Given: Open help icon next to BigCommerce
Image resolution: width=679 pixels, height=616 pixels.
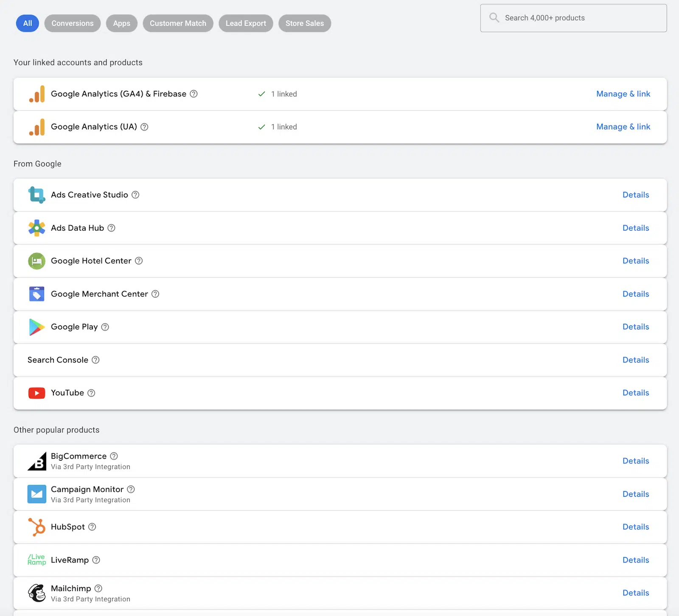Looking at the screenshot, I should point(114,456).
